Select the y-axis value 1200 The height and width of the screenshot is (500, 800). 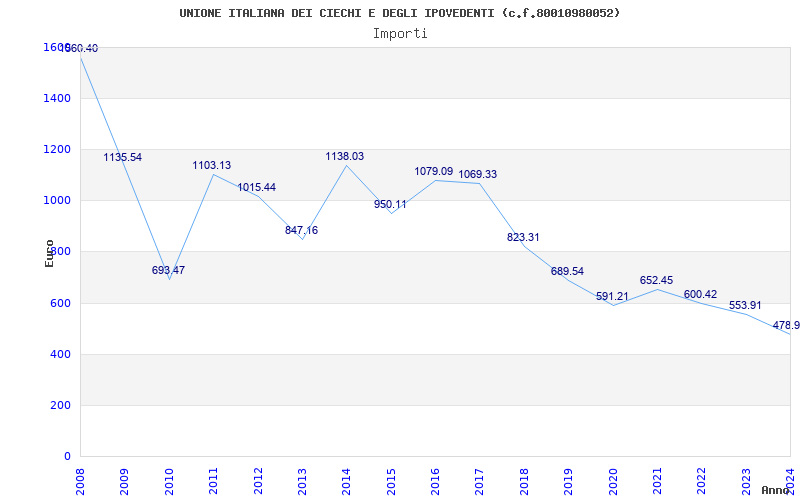click(55, 149)
